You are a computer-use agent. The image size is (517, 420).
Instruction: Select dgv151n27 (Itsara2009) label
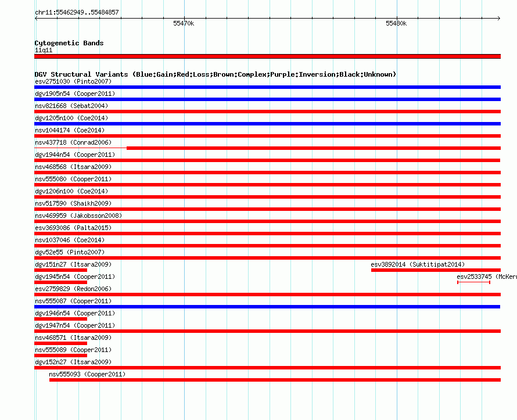click(x=73, y=264)
